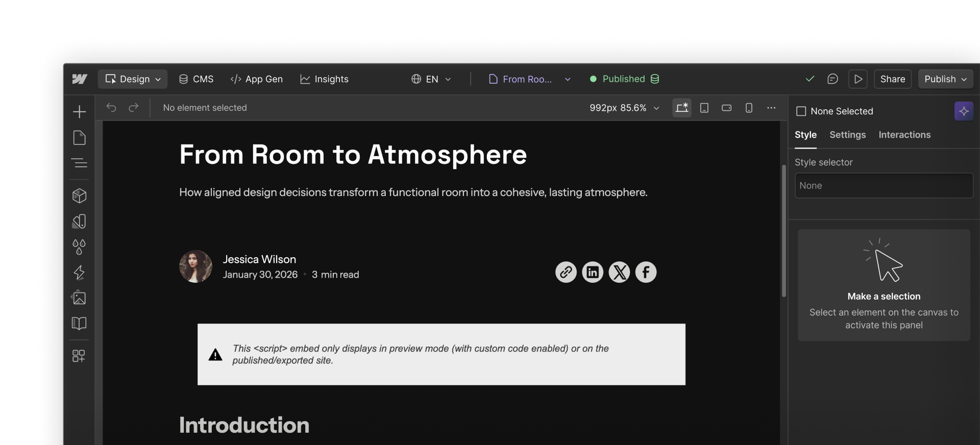Image resolution: width=980 pixels, height=445 pixels.
Task: Open the EN locale dropdown
Action: (x=431, y=79)
